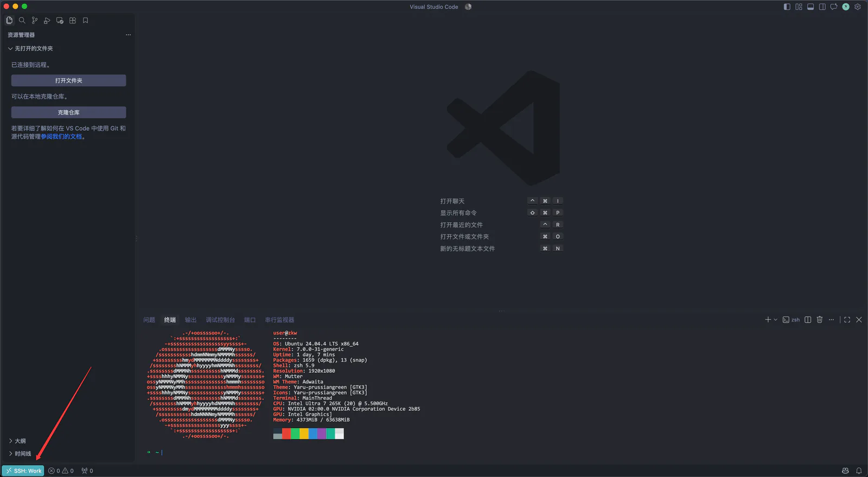The width and height of the screenshot is (868, 477).
Task: Open the Bookmarks icon in the activity bar
Action: [x=85, y=21]
